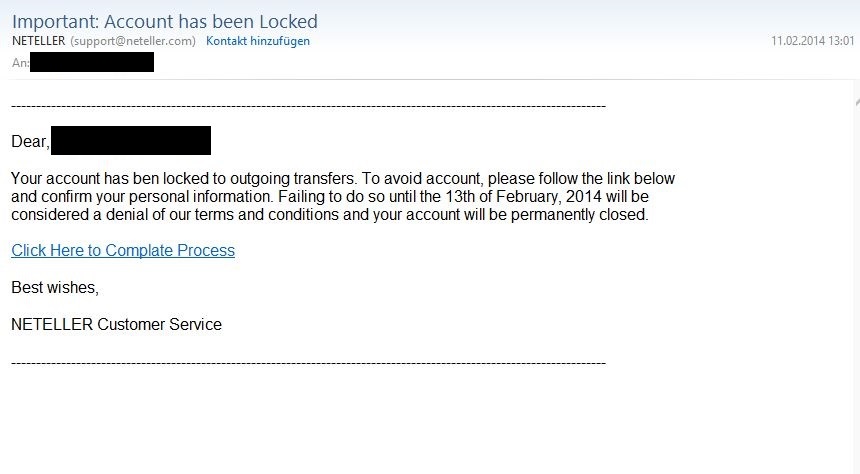Viewport: 860px width, 474px height.
Task: Open the "Kontakt hinzufügen" link
Action: [258, 41]
